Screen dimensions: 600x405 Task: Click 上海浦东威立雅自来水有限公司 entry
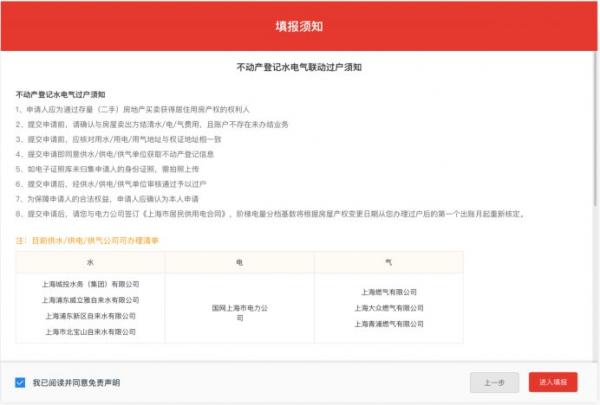pos(90,300)
